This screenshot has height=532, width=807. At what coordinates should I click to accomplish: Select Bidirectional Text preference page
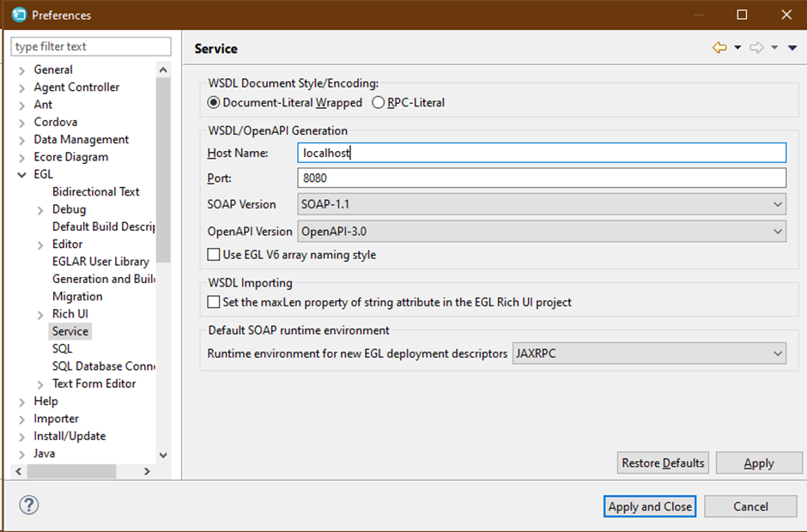96,191
